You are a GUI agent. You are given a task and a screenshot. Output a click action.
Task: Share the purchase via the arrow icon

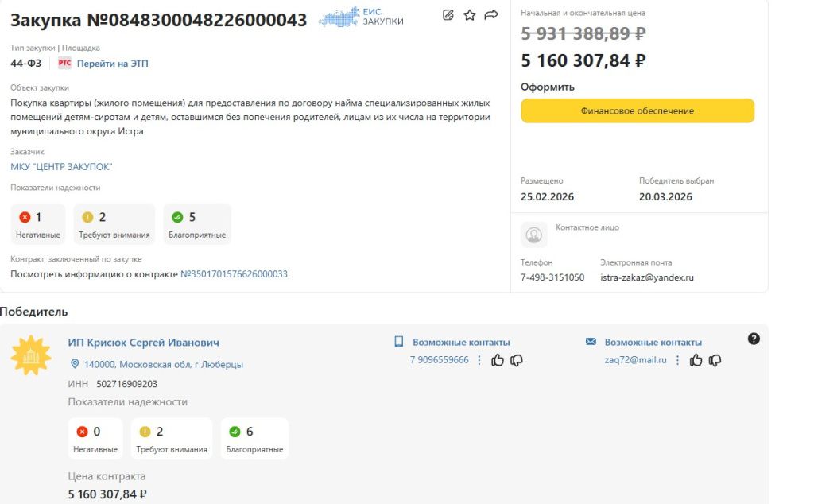(490, 16)
